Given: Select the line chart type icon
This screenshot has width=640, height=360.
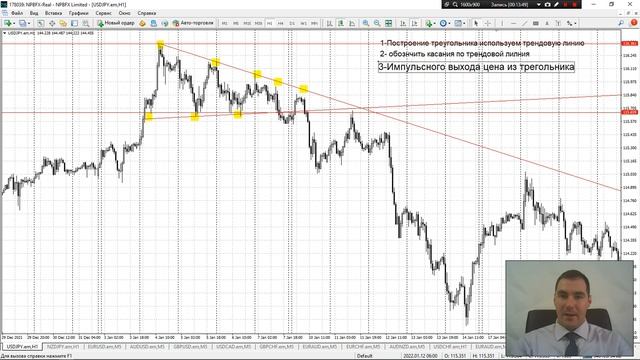Looking at the screenshot, I should pyautogui.click(x=352, y=23).
